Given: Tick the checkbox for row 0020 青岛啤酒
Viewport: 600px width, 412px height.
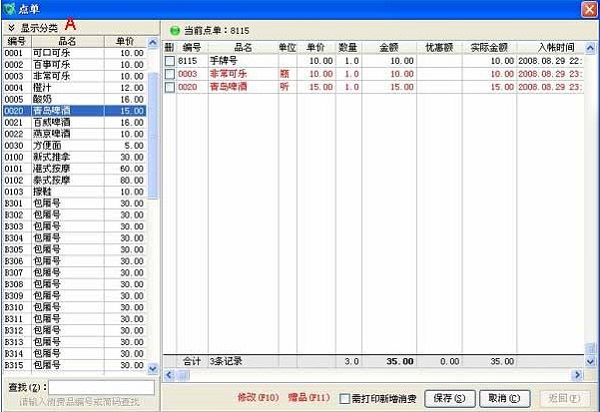Looking at the screenshot, I should pyautogui.click(x=170, y=87).
